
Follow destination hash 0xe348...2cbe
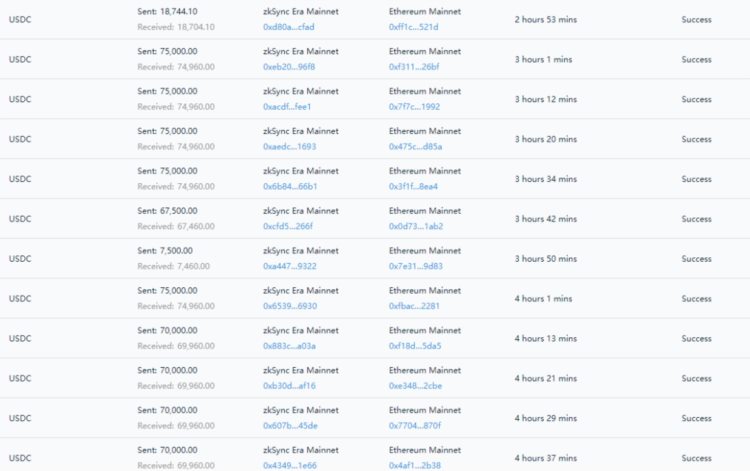point(415,387)
